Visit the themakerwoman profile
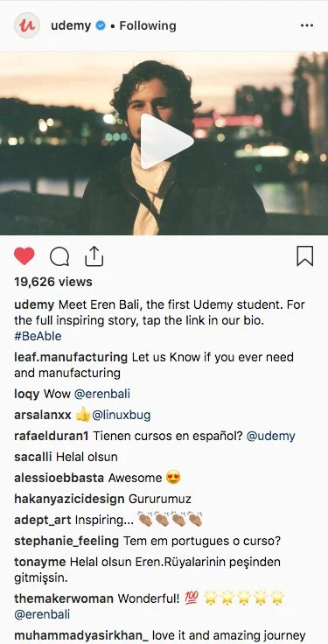The width and height of the screenshot is (328, 644). pyautogui.click(x=64, y=598)
